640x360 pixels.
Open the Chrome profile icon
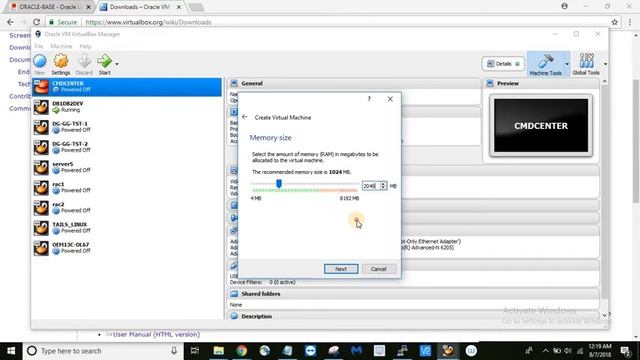click(x=564, y=6)
